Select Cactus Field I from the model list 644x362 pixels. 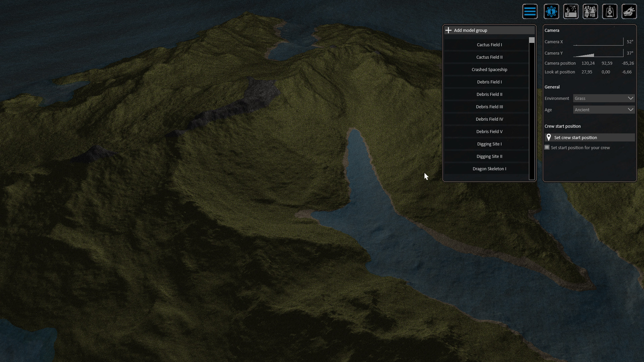click(489, 44)
